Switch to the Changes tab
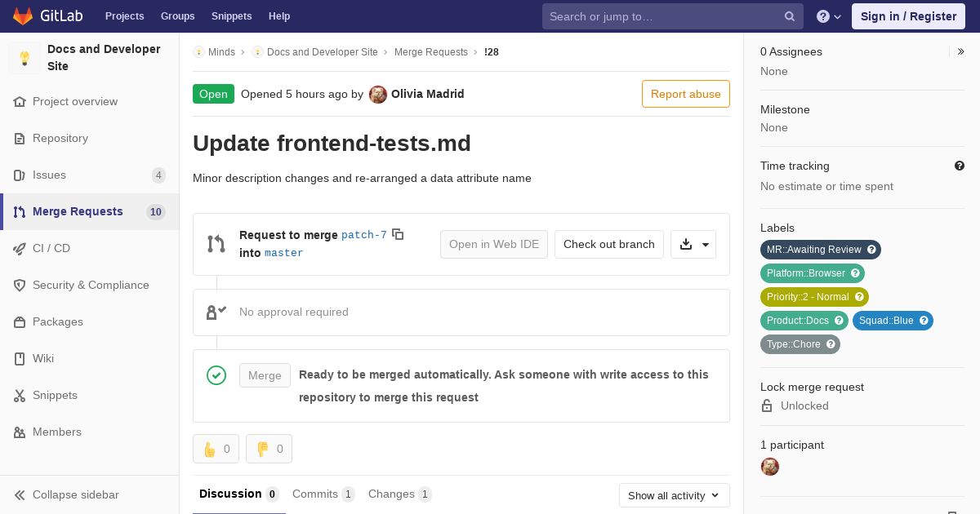 pos(399,494)
